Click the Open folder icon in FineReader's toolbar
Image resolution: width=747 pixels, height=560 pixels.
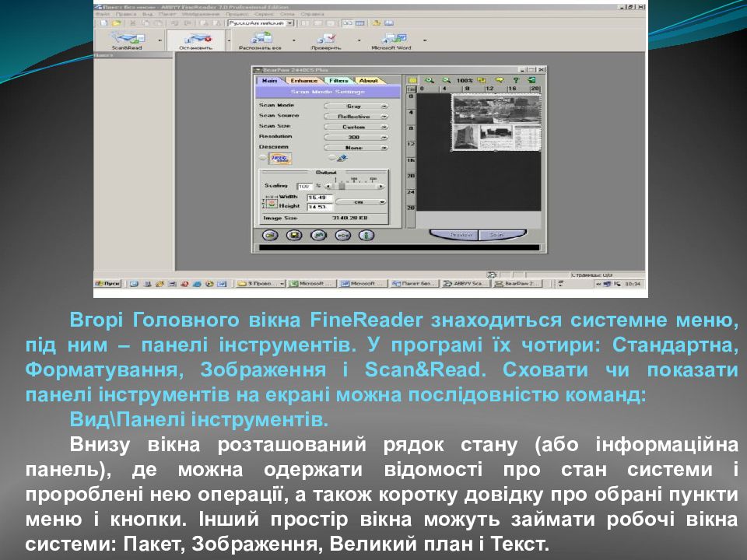click(x=116, y=23)
